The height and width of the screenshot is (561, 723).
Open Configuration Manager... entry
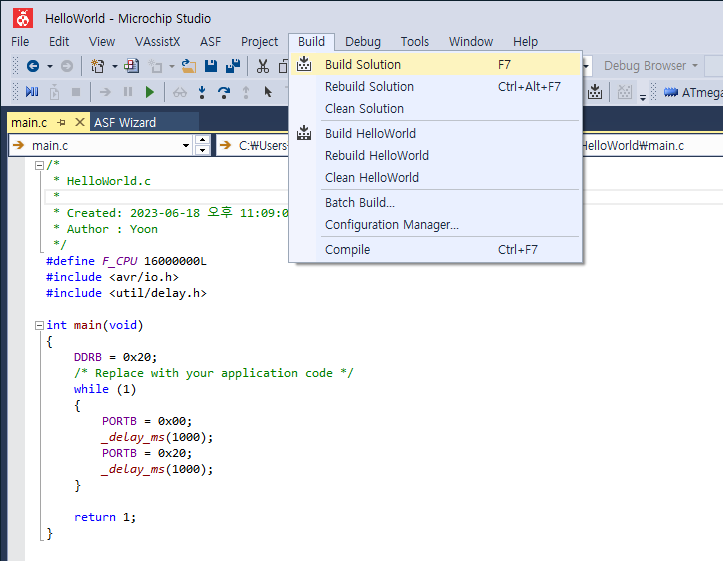click(x=435, y=225)
